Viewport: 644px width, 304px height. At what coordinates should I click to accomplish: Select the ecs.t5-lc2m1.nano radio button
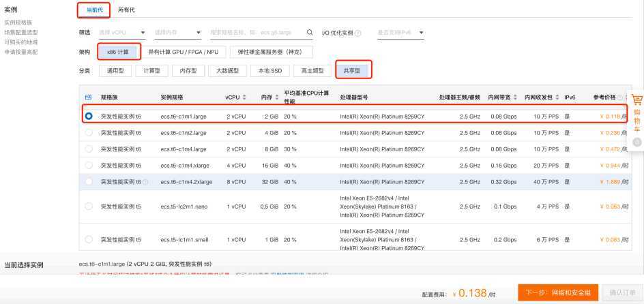tap(89, 207)
